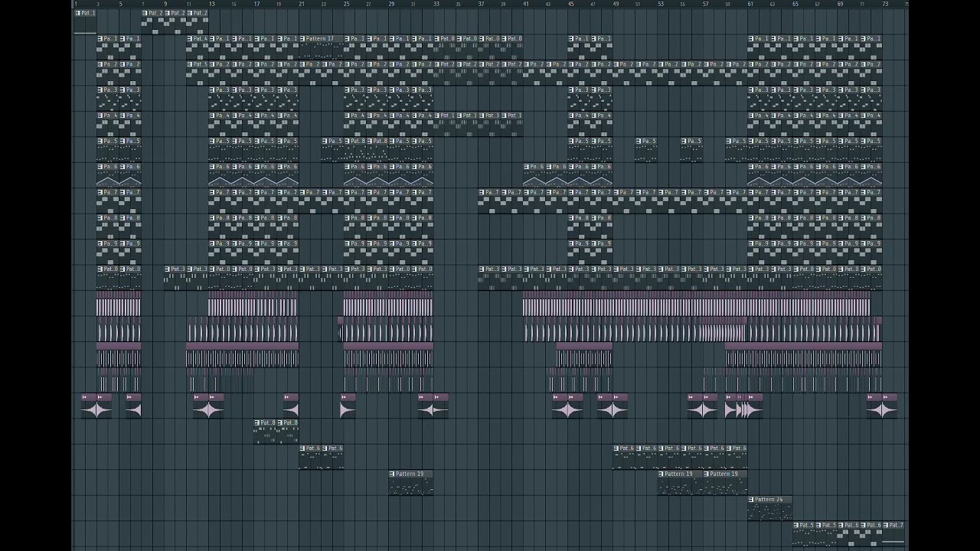
Task: Jump to bar 53 on the timeline
Action: click(x=661, y=4)
